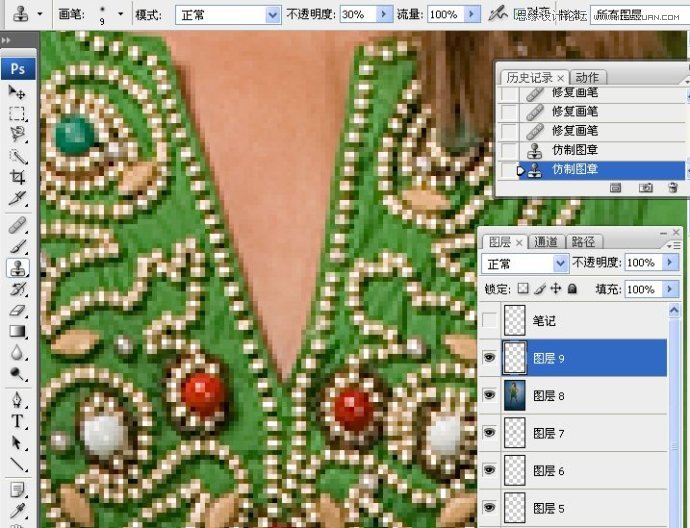Switch to the 通道 channels tab
690x528 pixels.
[x=546, y=242]
